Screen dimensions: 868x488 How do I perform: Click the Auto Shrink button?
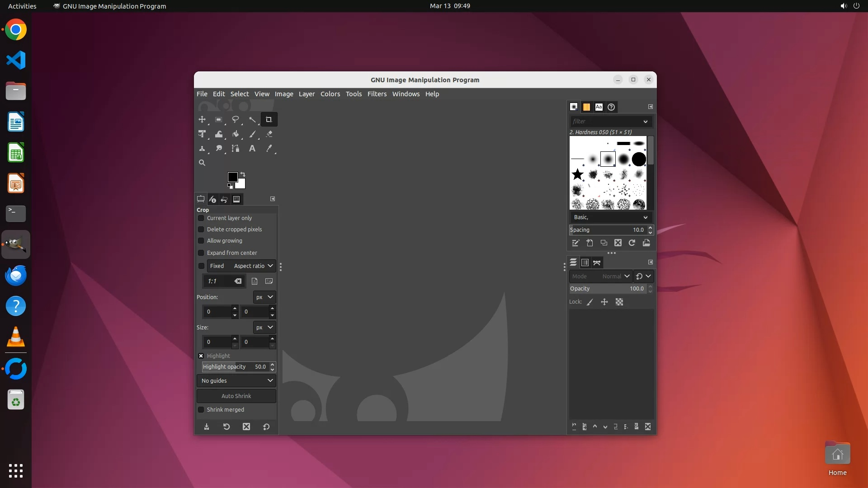click(236, 396)
